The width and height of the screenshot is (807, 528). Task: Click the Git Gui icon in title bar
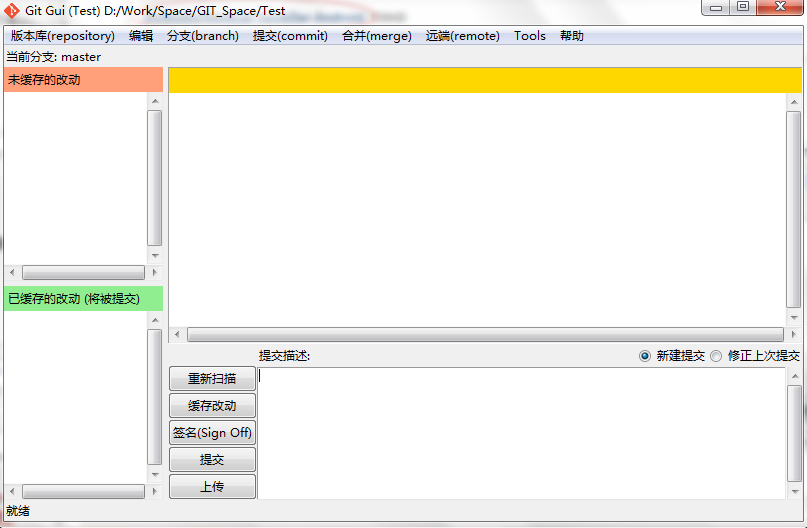[12, 10]
